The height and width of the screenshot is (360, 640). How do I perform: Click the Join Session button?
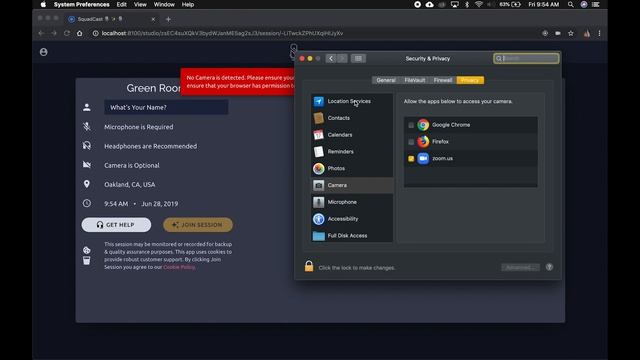coord(198,225)
